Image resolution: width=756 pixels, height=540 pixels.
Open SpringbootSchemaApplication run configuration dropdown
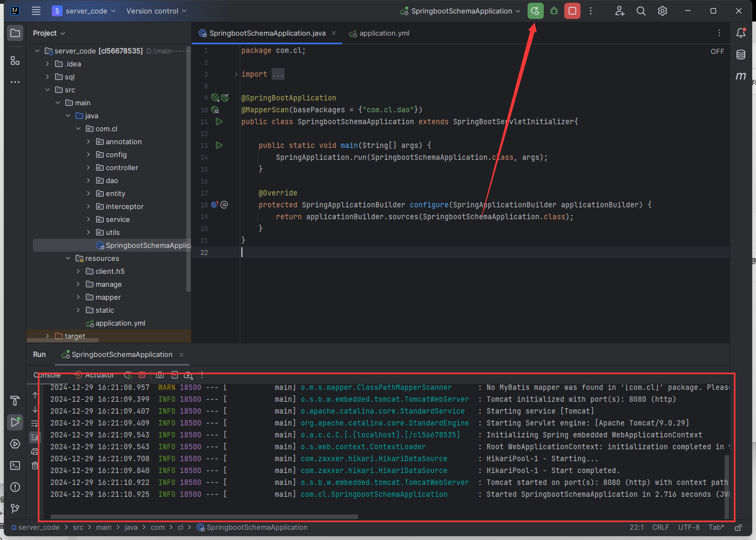461,11
